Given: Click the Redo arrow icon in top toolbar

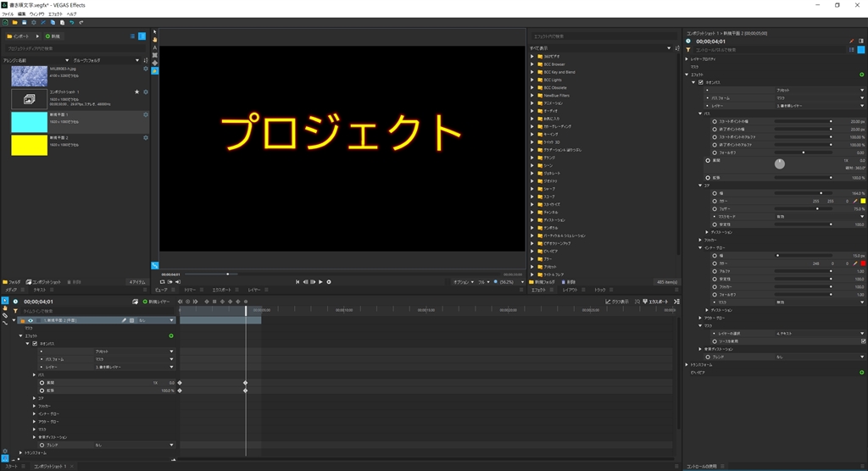Looking at the screenshot, I should (81, 23).
